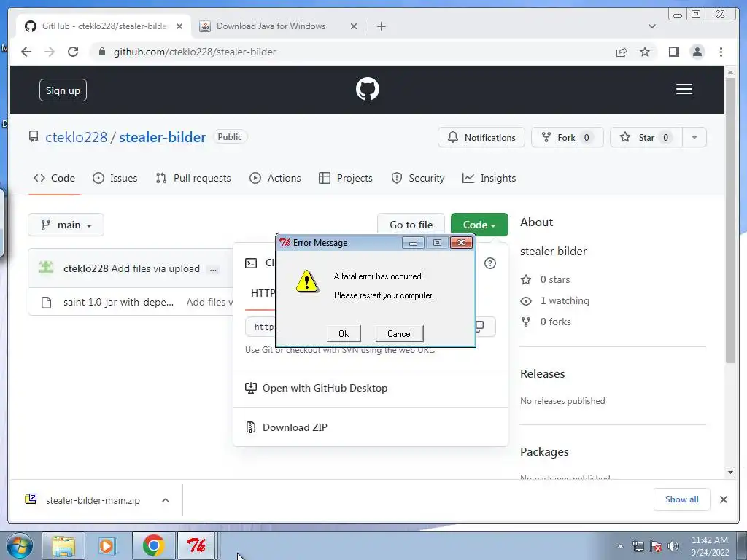This screenshot has height=560, width=747.
Task: Reload the current page
Action: point(73,52)
